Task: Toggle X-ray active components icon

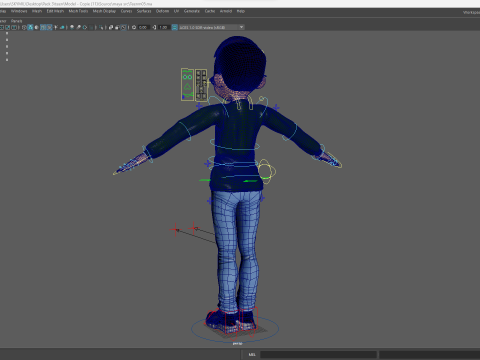Action: pyautogui.click(x=117, y=27)
